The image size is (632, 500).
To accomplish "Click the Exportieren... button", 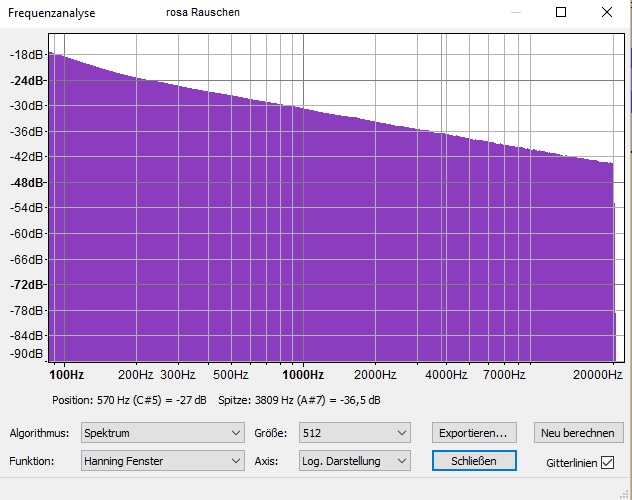I will pyautogui.click(x=474, y=433).
